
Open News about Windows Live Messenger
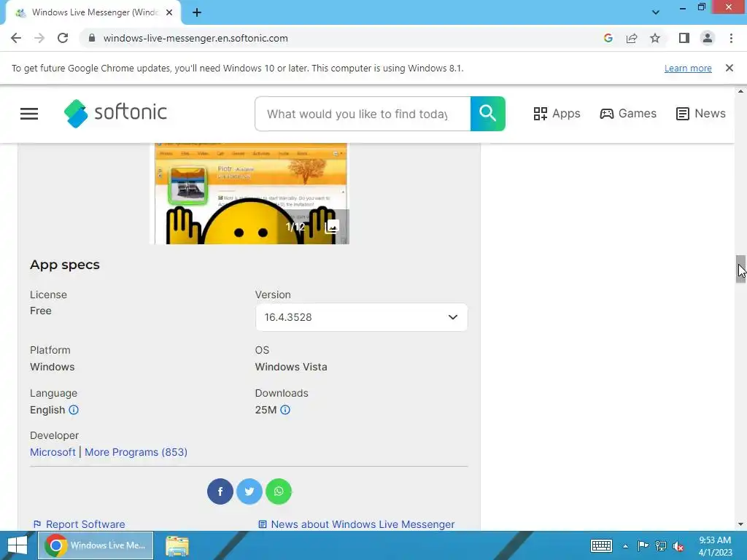pos(356,524)
